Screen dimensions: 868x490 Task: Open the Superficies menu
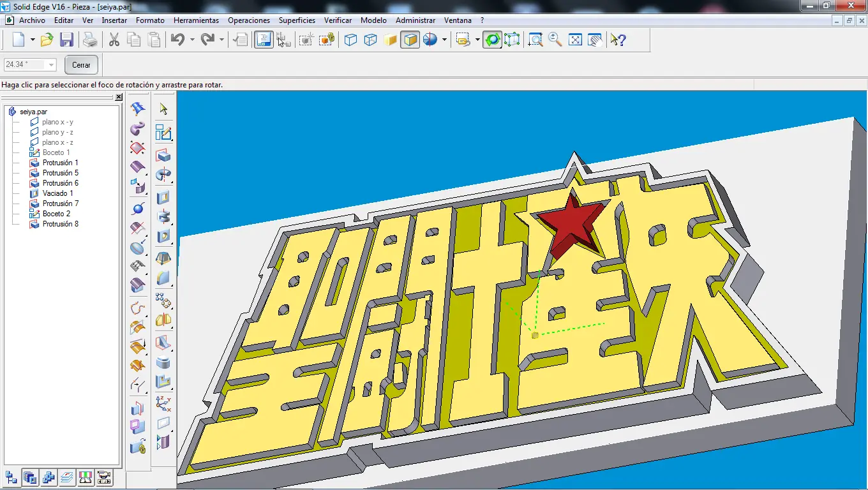[297, 20]
